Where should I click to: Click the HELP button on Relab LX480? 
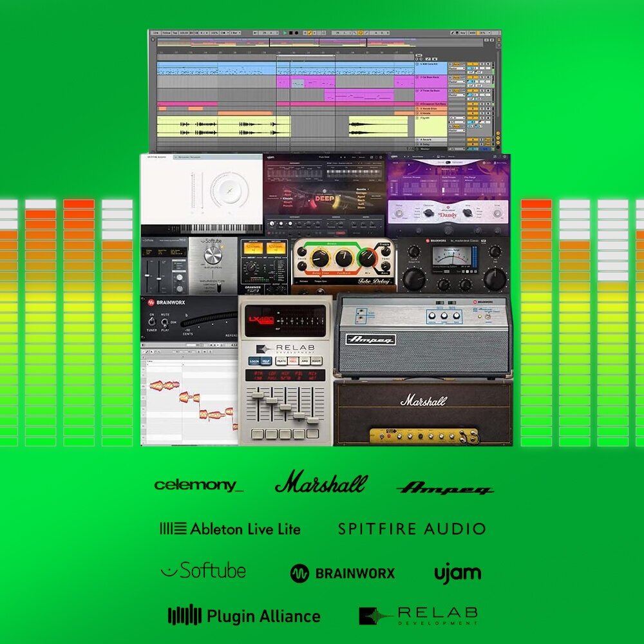tap(266, 361)
